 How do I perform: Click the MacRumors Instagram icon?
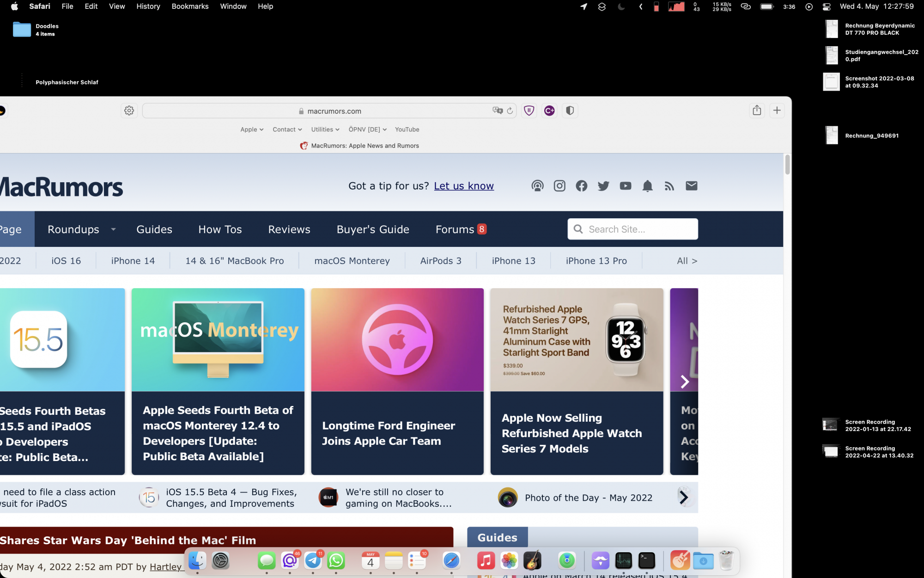click(x=559, y=186)
